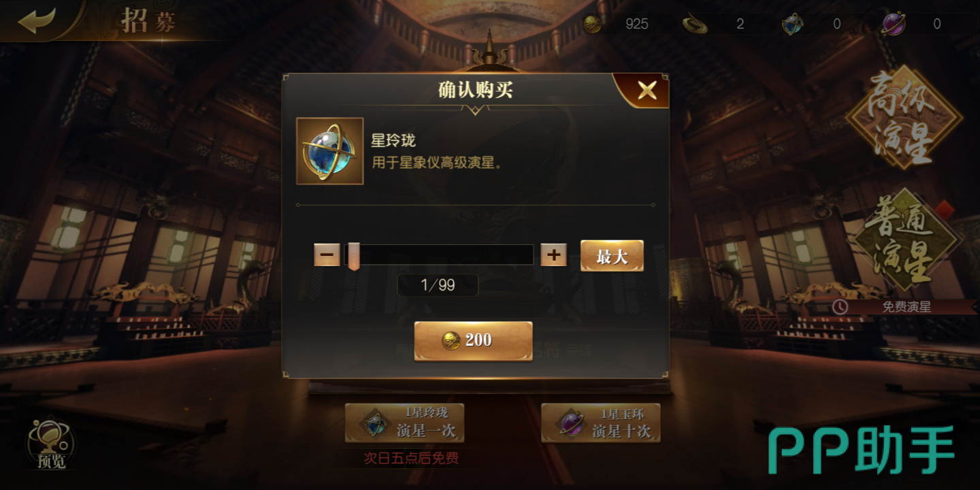
Task: Click the golden ring currency icon
Action: (x=695, y=24)
